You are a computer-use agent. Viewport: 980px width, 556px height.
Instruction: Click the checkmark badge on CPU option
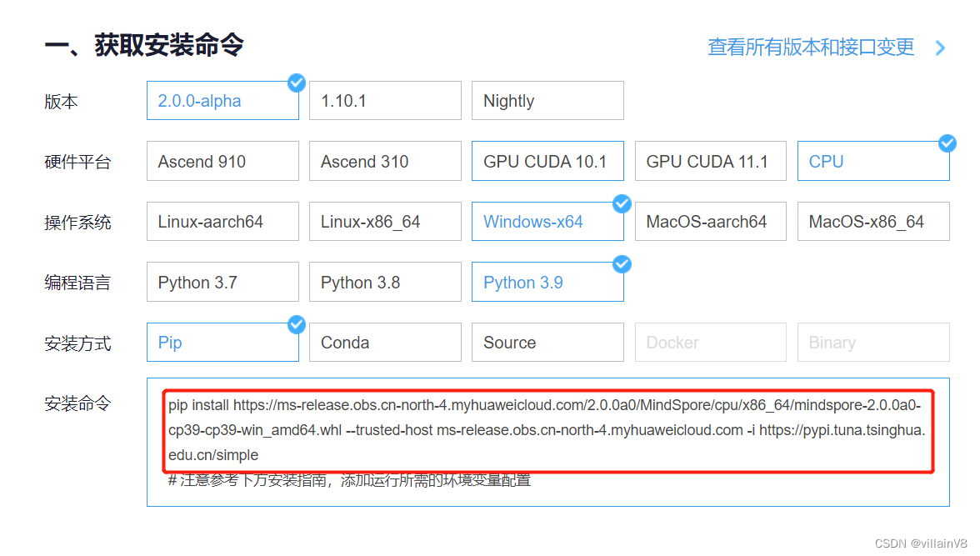[947, 143]
